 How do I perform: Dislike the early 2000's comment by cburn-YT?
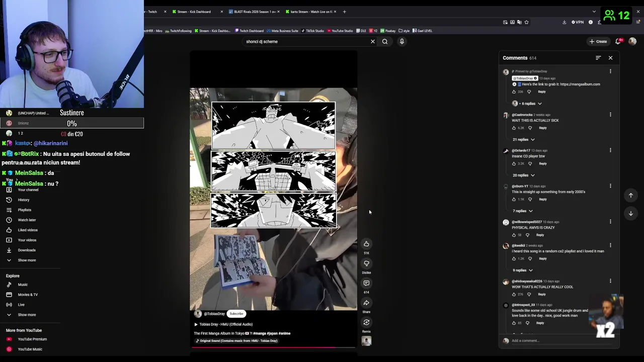tap(530, 199)
